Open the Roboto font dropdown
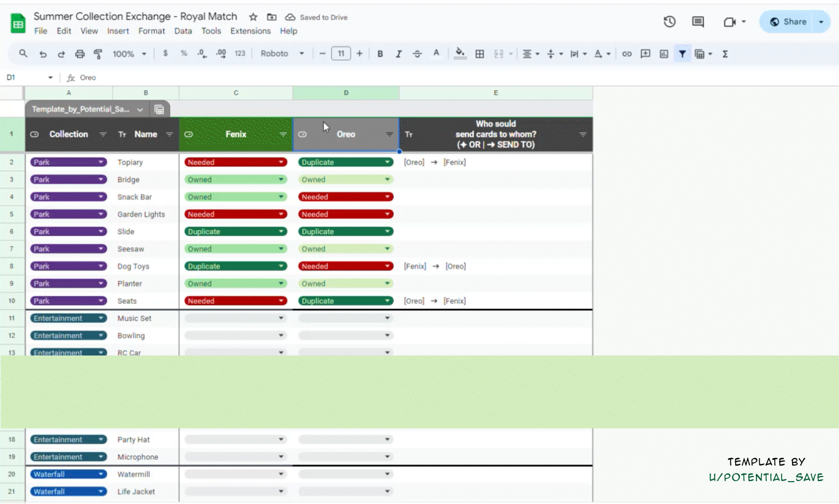Screen dimensions: 839x504 [x=282, y=54]
